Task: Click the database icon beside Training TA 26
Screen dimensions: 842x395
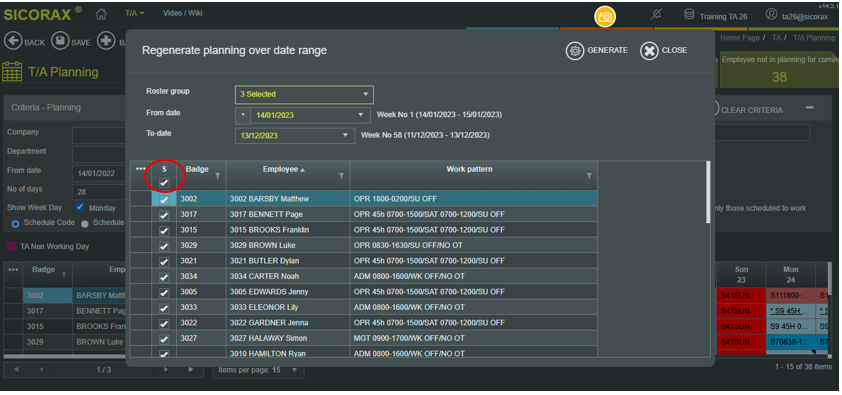Action: tap(689, 14)
